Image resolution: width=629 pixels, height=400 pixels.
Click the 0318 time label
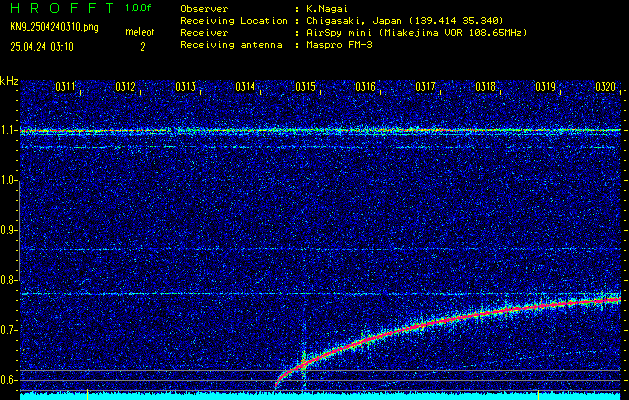pyautogui.click(x=485, y=86)
